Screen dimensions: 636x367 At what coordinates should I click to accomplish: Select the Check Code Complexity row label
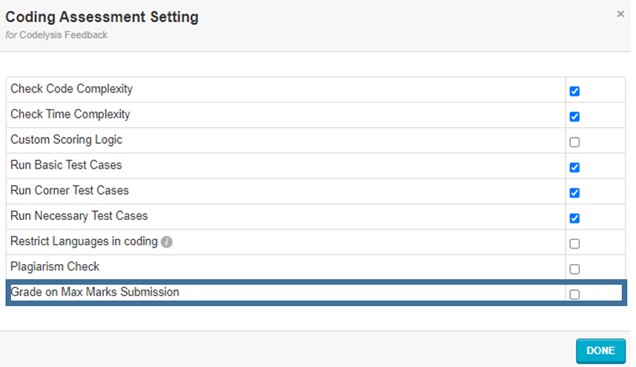pos(71,89)
